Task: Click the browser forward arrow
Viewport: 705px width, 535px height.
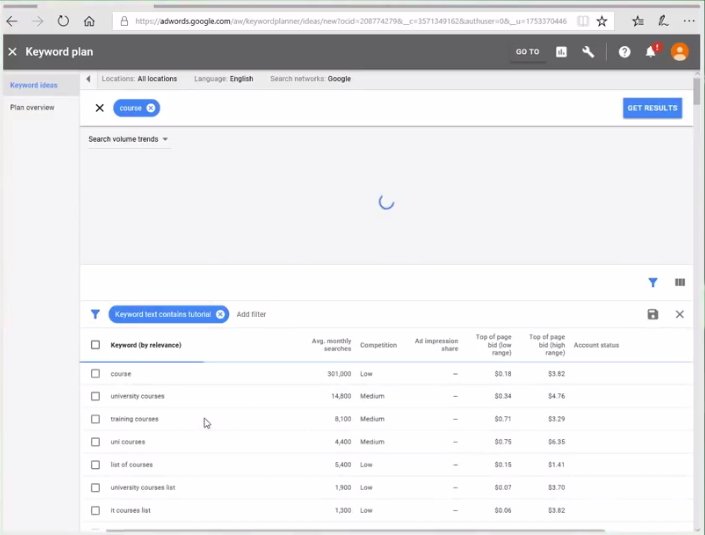Action: pyautogui.click(x=38, y=21)
